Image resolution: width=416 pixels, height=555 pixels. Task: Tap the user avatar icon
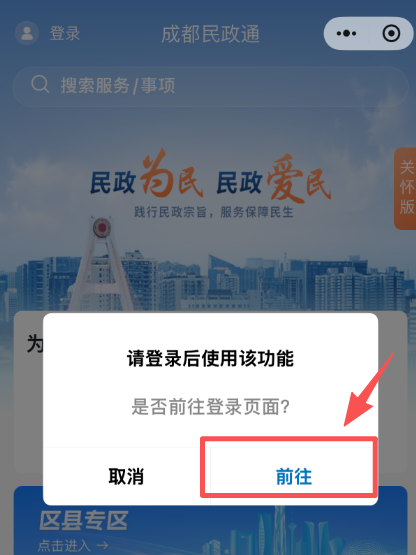coord(27,33)
